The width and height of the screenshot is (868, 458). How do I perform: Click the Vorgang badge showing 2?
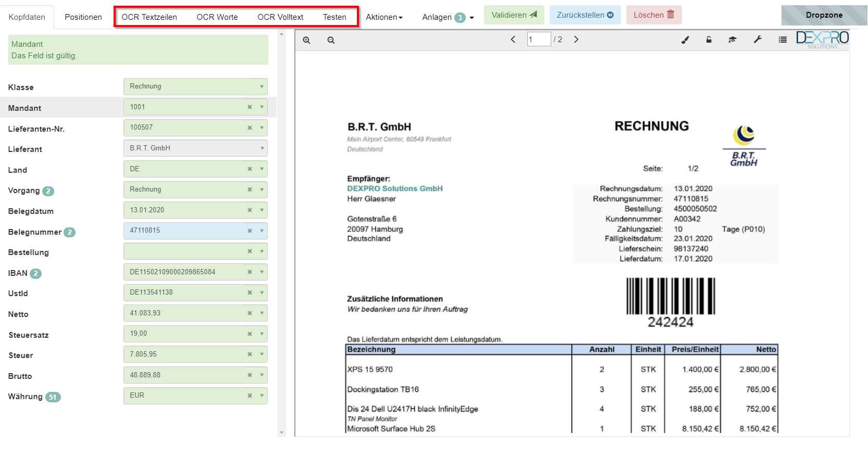48,191
